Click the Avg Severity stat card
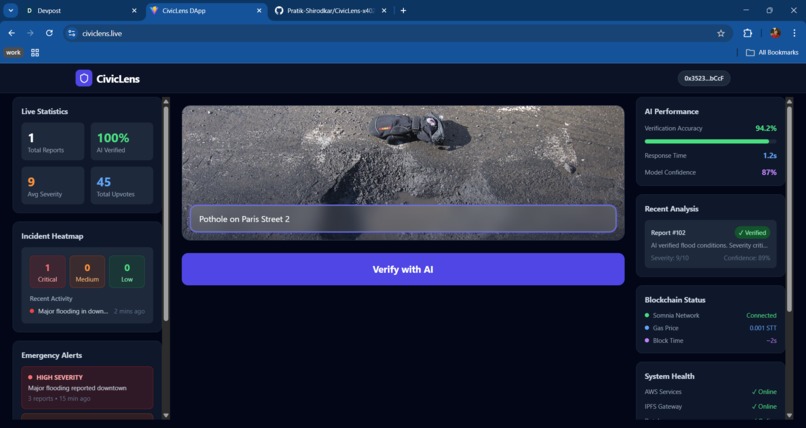This screenshot has height=428, width=806. coord(53,185)
